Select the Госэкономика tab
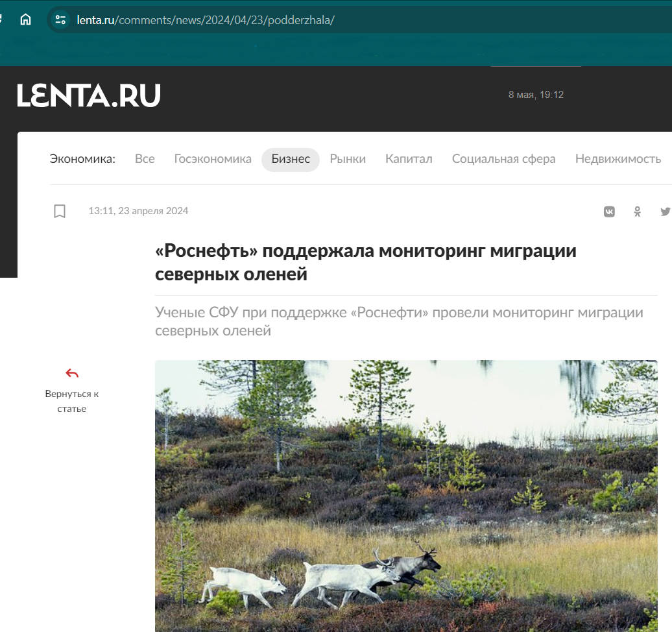Viewport: 672px width, 632px height. (213, 159)
